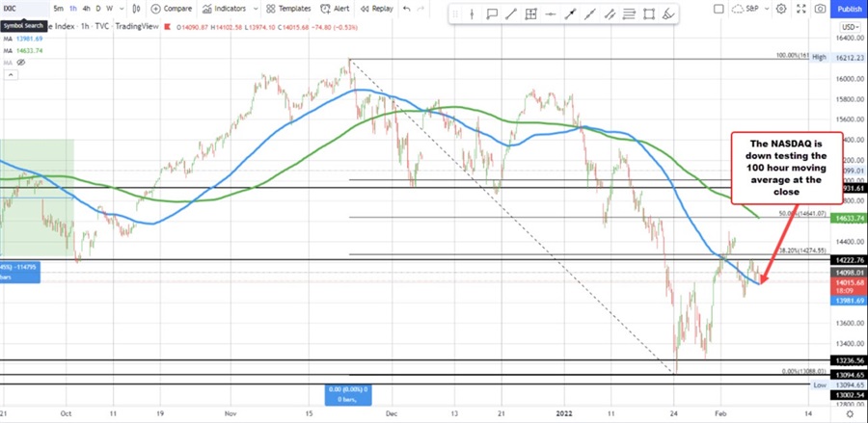Screen dimensions: 868x423
Task: Select the Fibonacci retracement tool
Action: pyautogui.click(x=629, y=14)
